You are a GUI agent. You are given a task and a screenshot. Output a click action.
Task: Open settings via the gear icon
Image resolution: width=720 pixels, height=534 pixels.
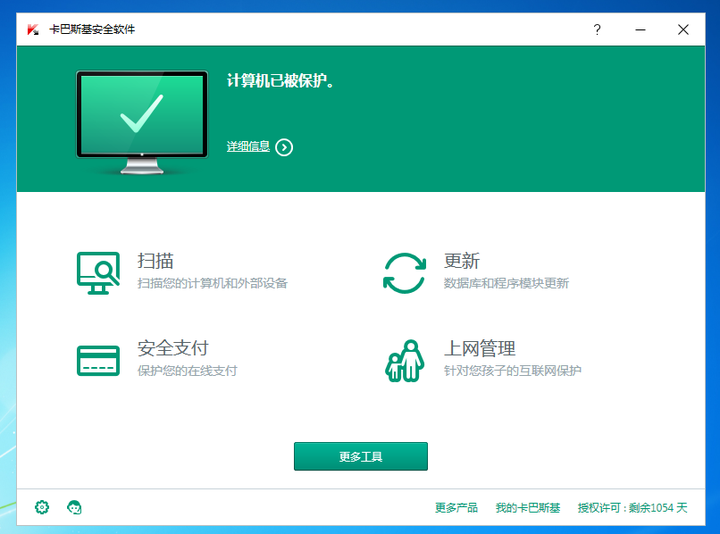[42, 507]
